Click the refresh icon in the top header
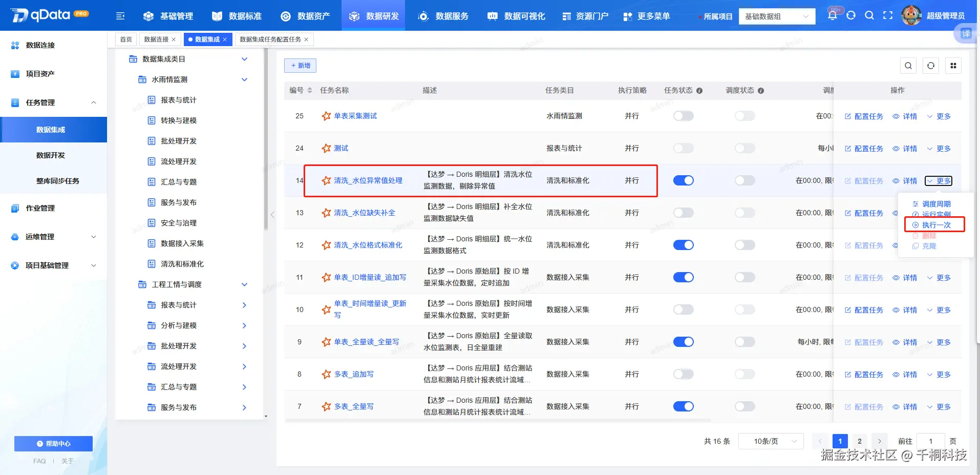The height and width of the screenshot is (475, 980). coord(851,15)
